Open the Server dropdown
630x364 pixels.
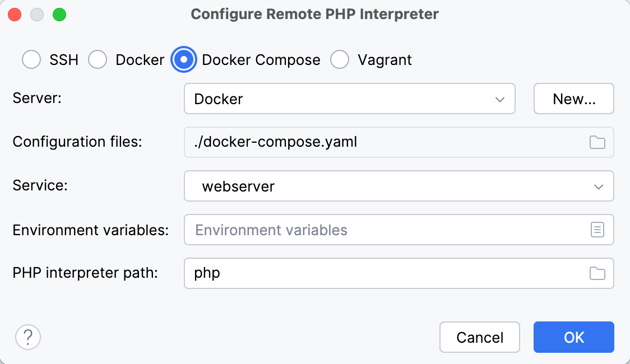(x=501, y=99)
